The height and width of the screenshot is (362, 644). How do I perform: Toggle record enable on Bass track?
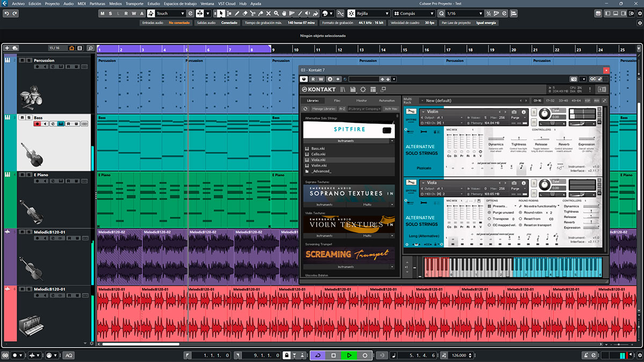pyautogui.click(x=37, y=124)
